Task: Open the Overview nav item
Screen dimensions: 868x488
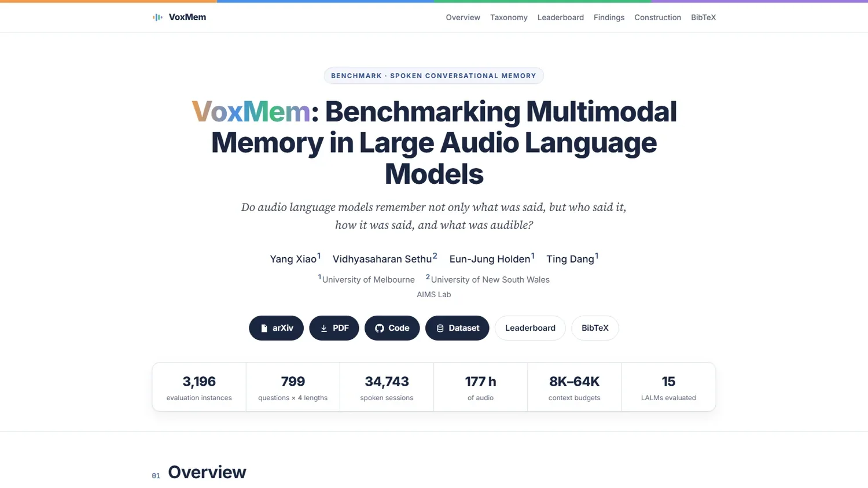Action: 463,17
